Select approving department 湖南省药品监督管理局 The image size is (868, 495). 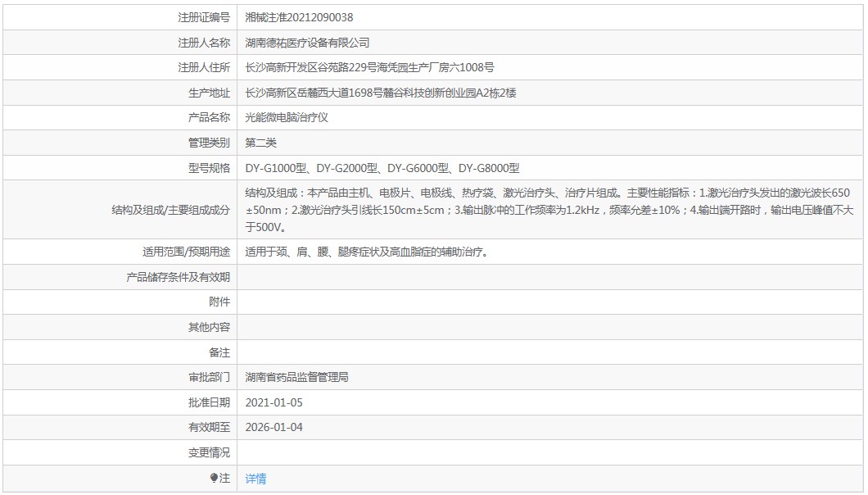coord(296,378)
